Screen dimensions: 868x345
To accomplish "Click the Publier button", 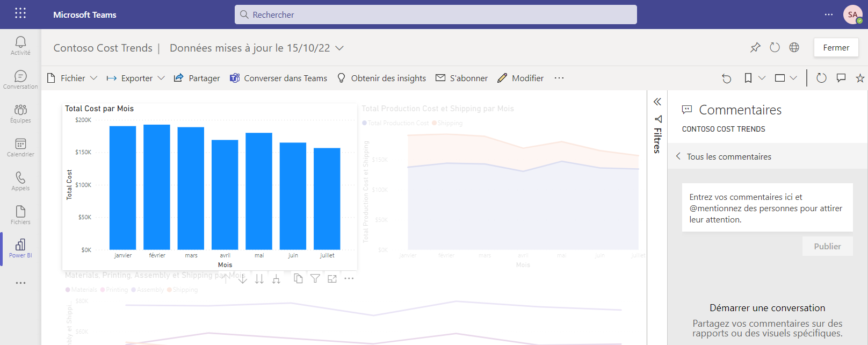I will pyautogui.click(x=827, y=246).
